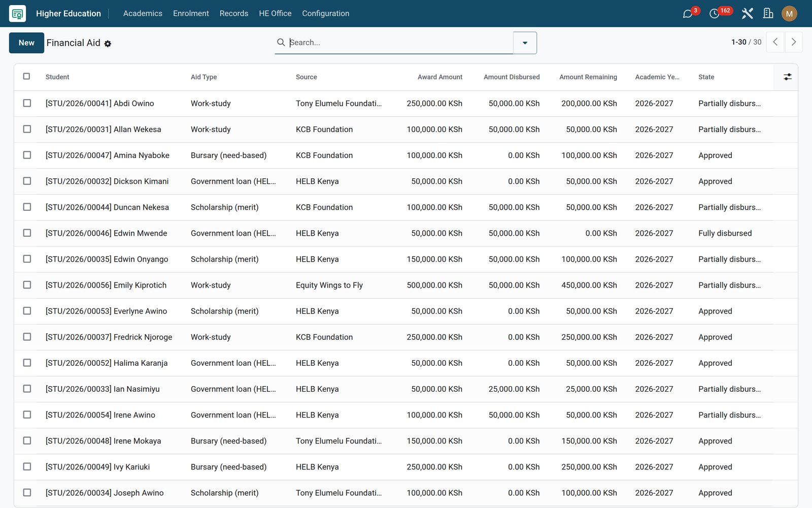The image size is (812, 508).
Task: Open the company switcher building icon
Action: point(768,14)
